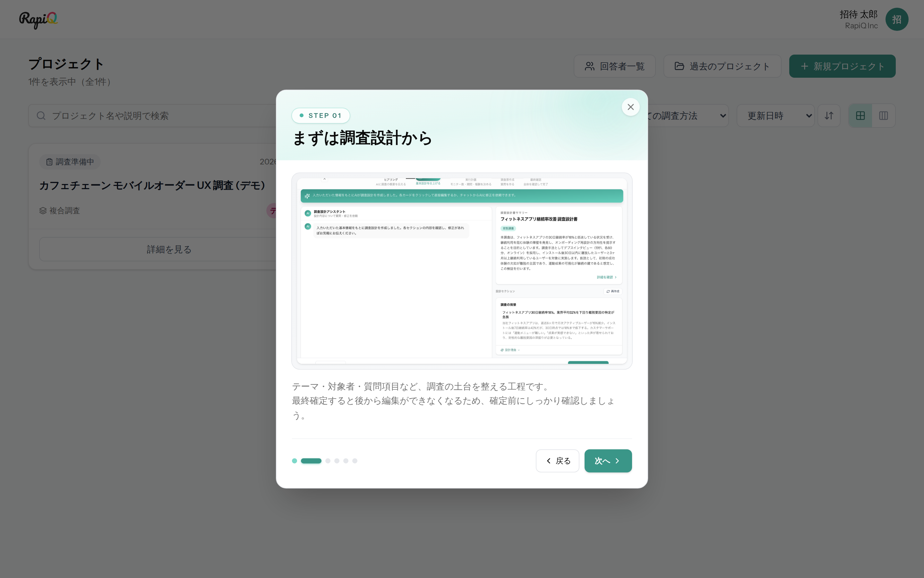924x578 pixels.
Task: Open 回答者一覧 respondents list
Action: point(615,66)
